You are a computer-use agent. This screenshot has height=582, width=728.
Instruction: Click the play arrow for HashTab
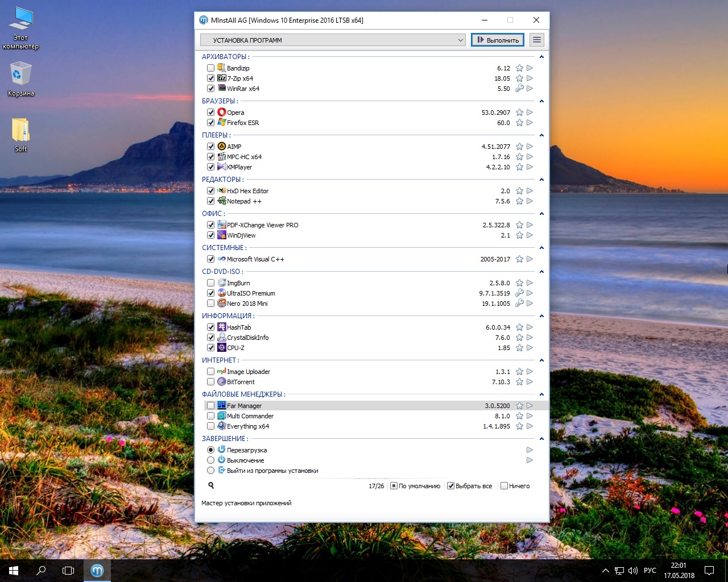530,327
